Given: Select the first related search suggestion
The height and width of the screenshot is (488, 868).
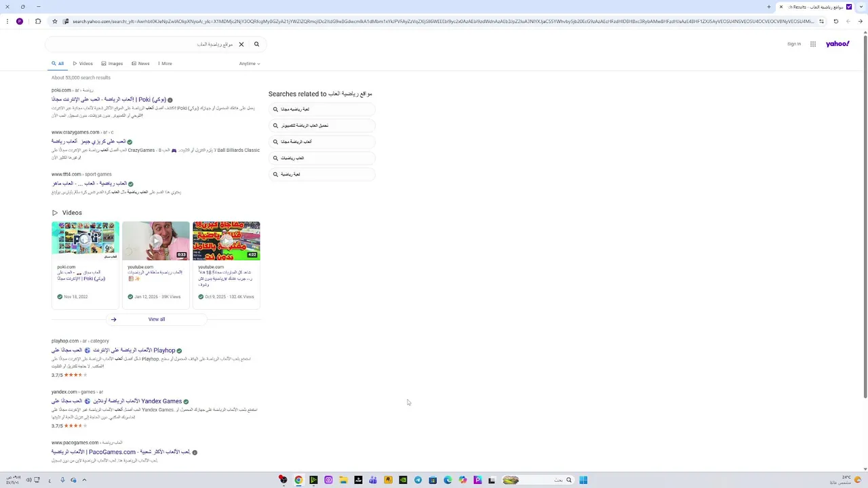Looking at the screenshot, I should (322, 109).
